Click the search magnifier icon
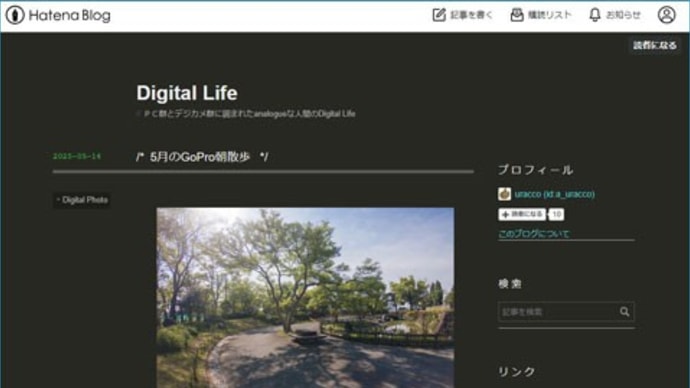 point(625,312)
